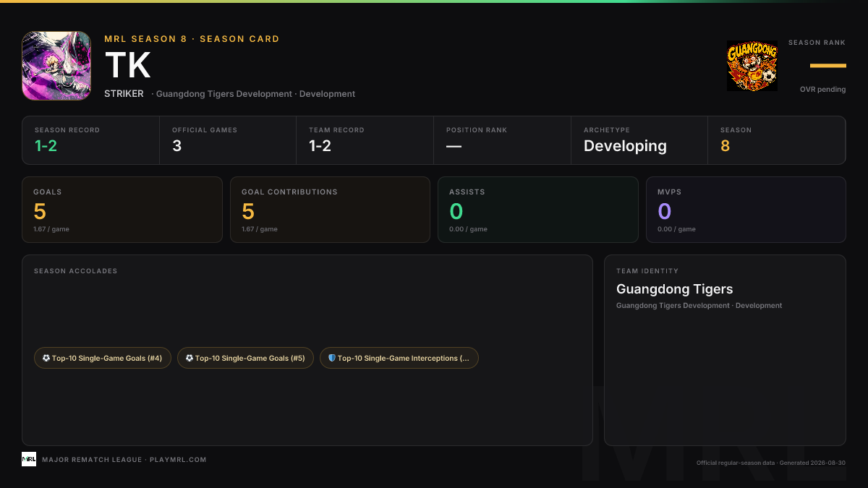The width and height of the screenshot is (868, 488).
Task: Click the Team Identity heading
Action: tap(647, 271)
